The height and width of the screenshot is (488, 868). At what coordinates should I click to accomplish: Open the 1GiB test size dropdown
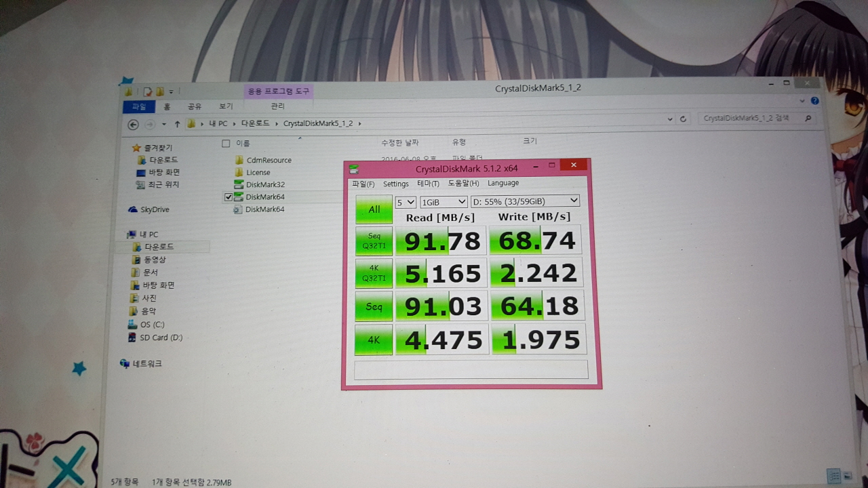[x=443, y=202]
